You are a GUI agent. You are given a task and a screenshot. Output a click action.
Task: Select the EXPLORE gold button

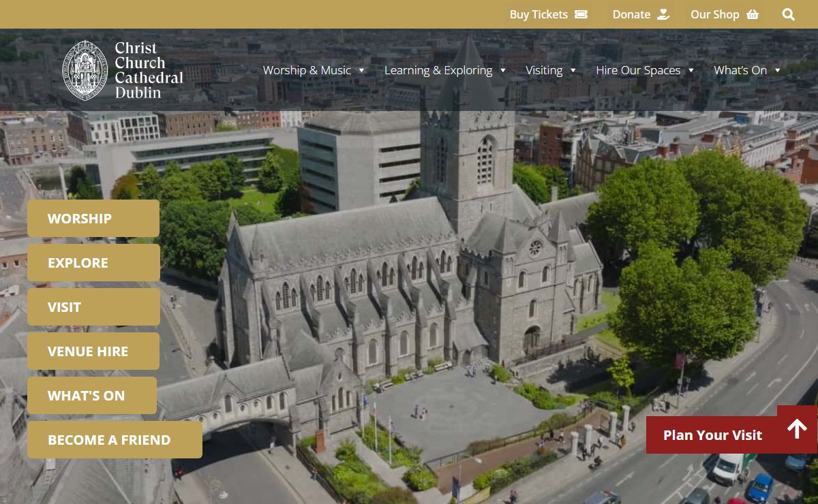pos(93,263)
